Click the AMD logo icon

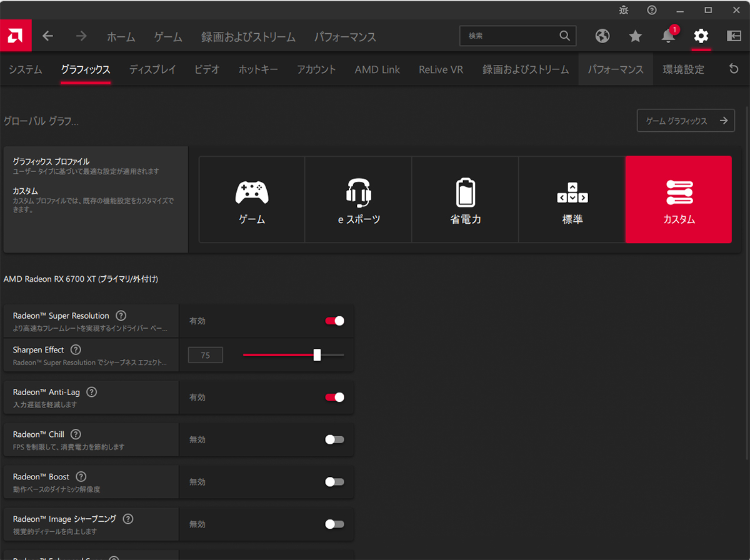click(16, 36)
